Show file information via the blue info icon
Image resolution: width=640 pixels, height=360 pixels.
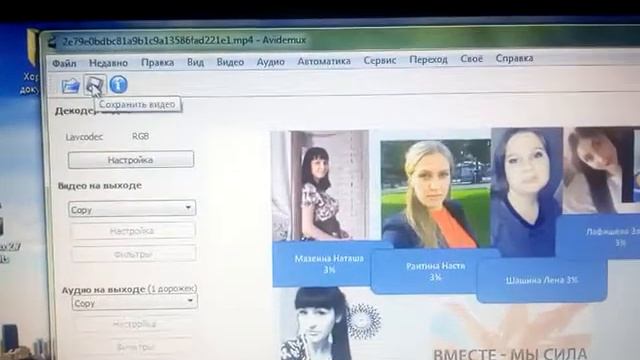118,84
